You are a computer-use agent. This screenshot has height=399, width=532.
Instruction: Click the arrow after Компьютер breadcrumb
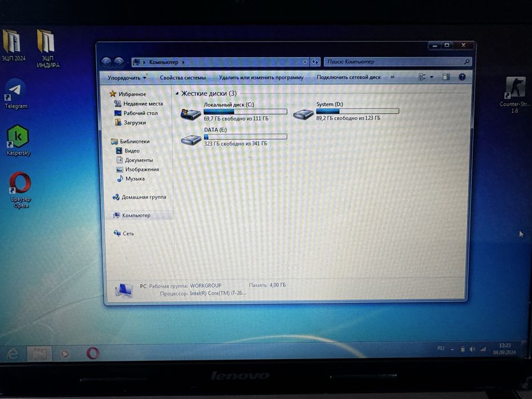(x=183, y=62)
